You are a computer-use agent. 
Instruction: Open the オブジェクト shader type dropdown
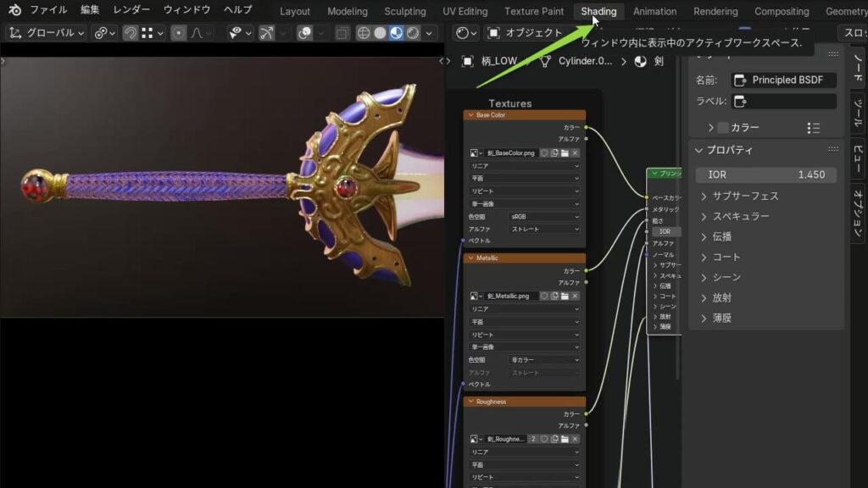pos(525,33)
